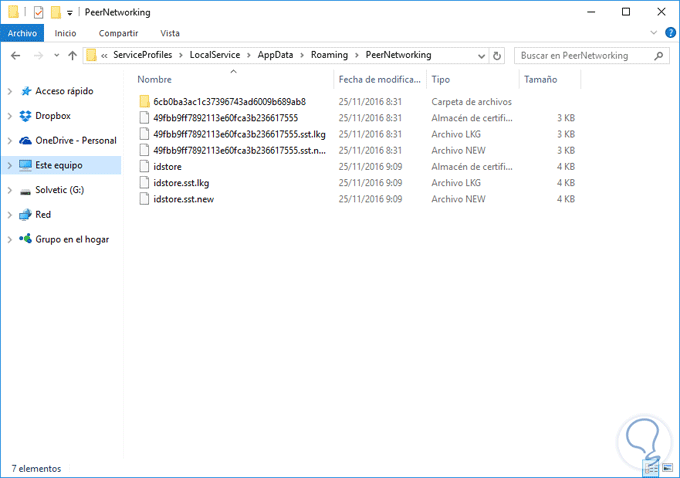Sort by the Tamaño column header
The image size is (680, 478).
(x=549, y=79)
